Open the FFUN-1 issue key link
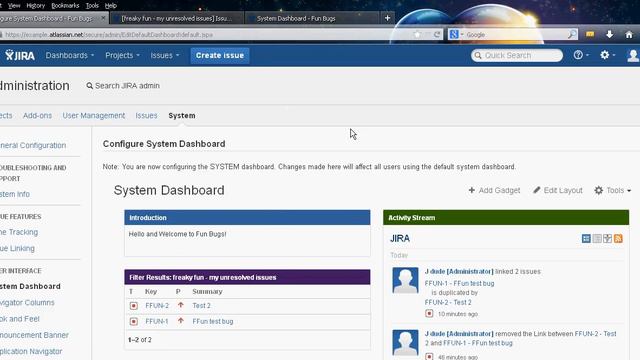This screenshot has height=360, width=640. click(x=157, y=322)
